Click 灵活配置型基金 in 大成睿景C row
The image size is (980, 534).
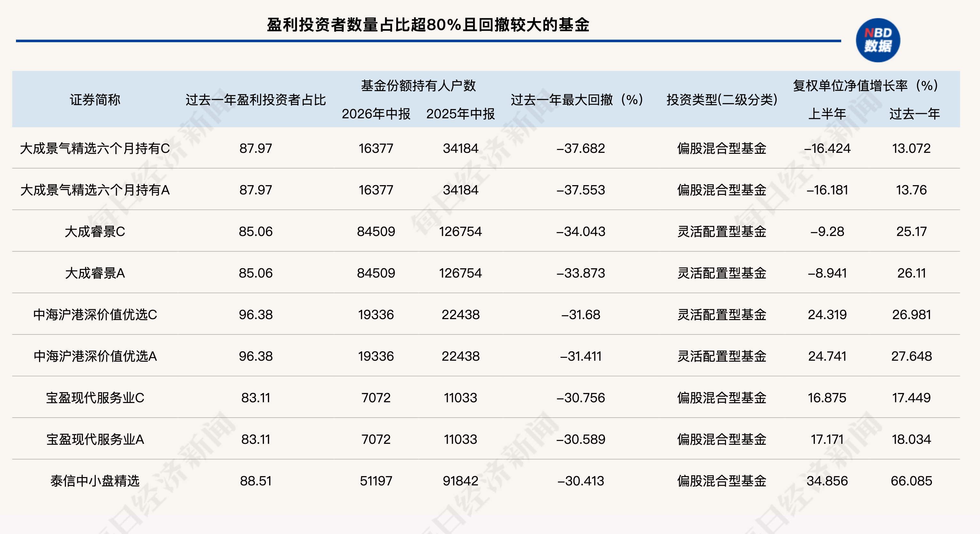(x=722, y=232)
